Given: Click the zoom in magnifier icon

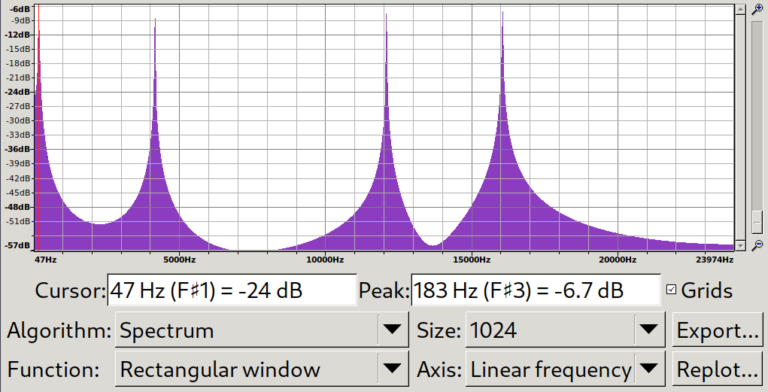Looking at the screenshot, I should (757, 9).
